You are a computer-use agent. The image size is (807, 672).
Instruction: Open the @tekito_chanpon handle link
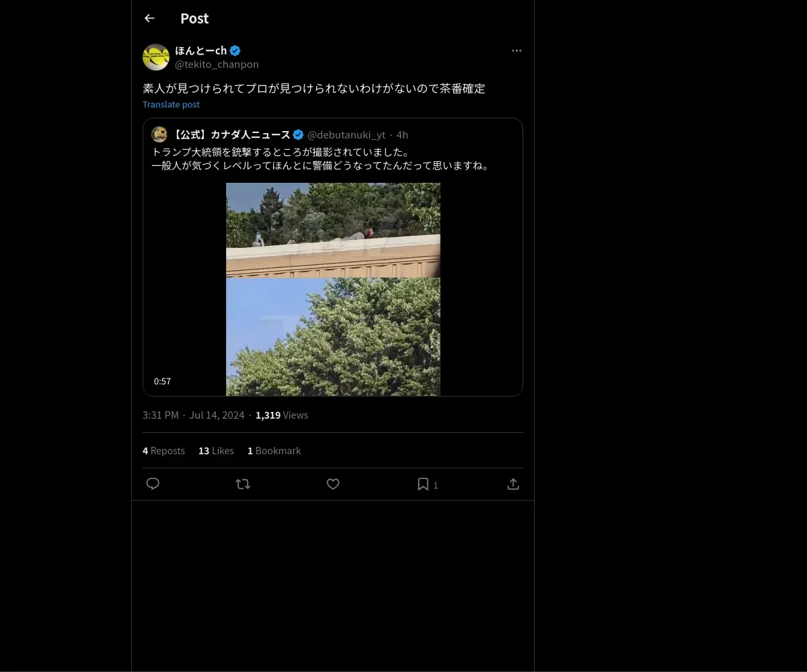point(217,65)
